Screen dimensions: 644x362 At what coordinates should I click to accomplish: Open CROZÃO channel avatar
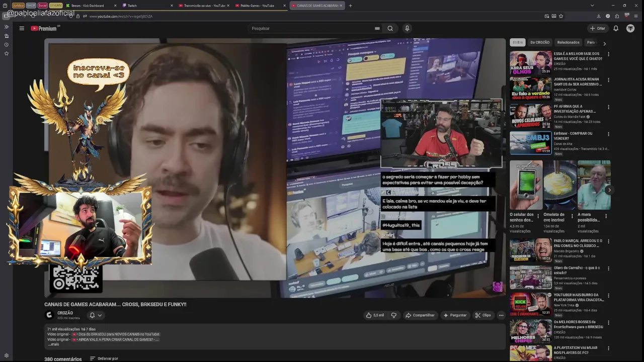tap(49, 315)
